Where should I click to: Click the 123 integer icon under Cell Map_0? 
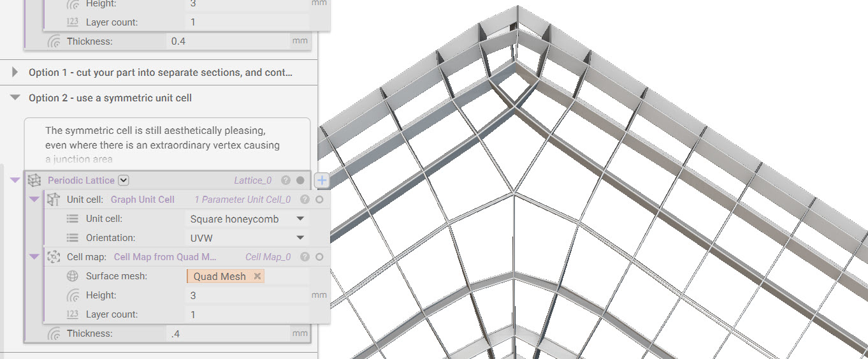(x=72, y=314)
